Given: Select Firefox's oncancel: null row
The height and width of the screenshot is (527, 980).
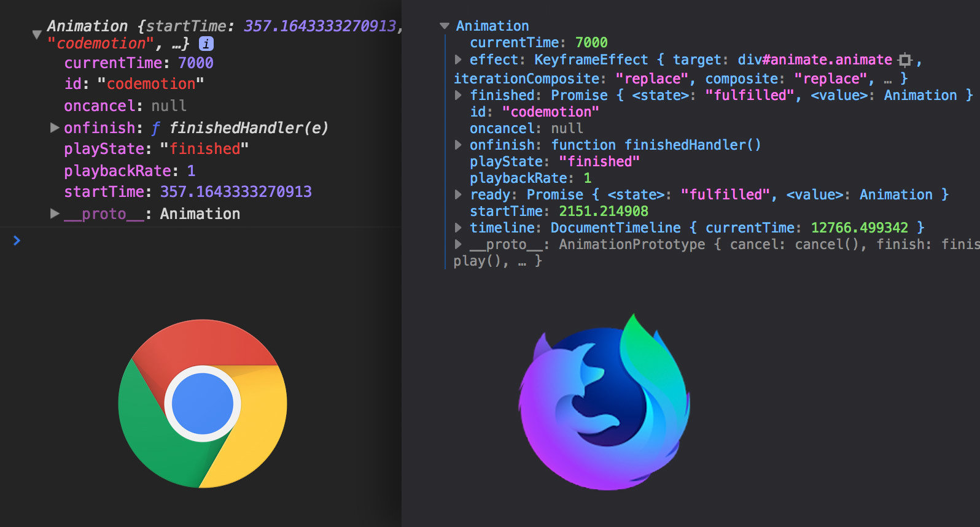Looking at the screenshot, I should pos(526,128).
